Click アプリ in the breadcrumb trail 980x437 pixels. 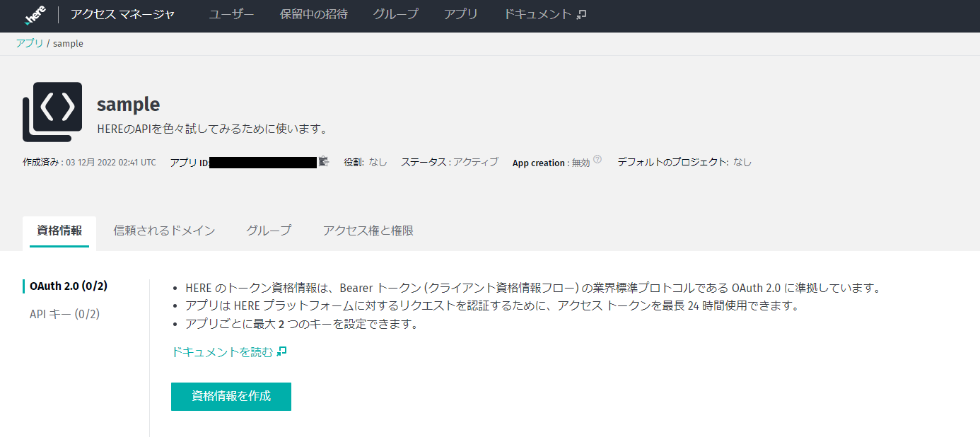30,43
